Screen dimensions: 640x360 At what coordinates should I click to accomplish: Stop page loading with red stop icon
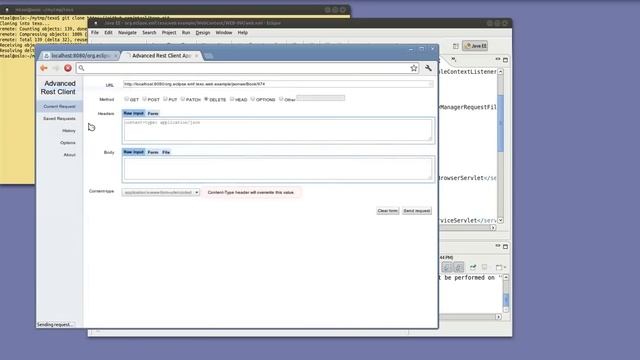[x=68, y=68]
